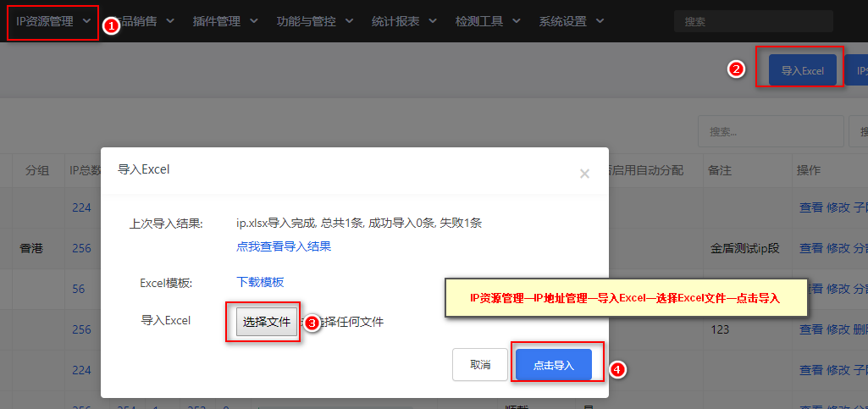Click the 点击导入 button
Screen dimensions: 868x409
pos(554,365)
